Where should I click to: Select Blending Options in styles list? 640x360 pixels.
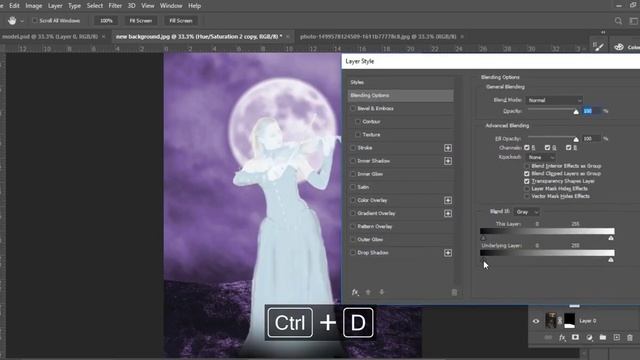(x=400, y=96)
